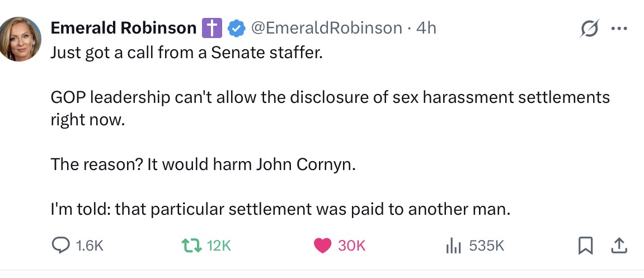The image size is (644, 278).
Task: Click the 535K views count
Action: point(486,245)
